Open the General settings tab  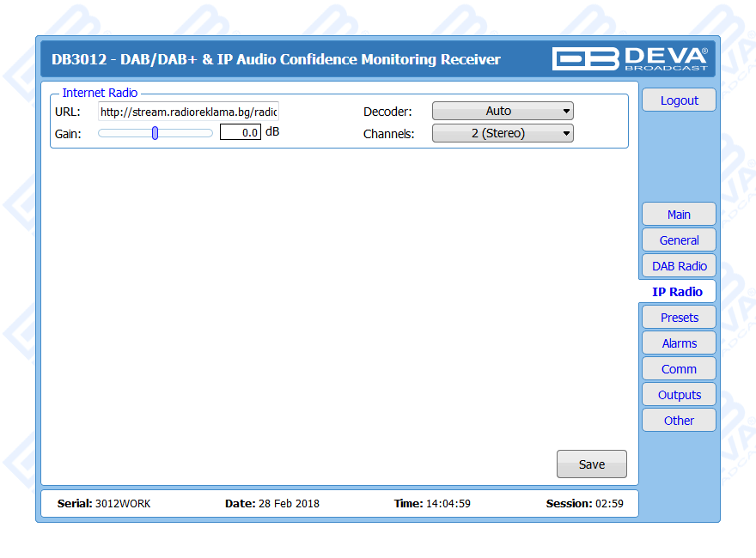(x=679, y=240)
